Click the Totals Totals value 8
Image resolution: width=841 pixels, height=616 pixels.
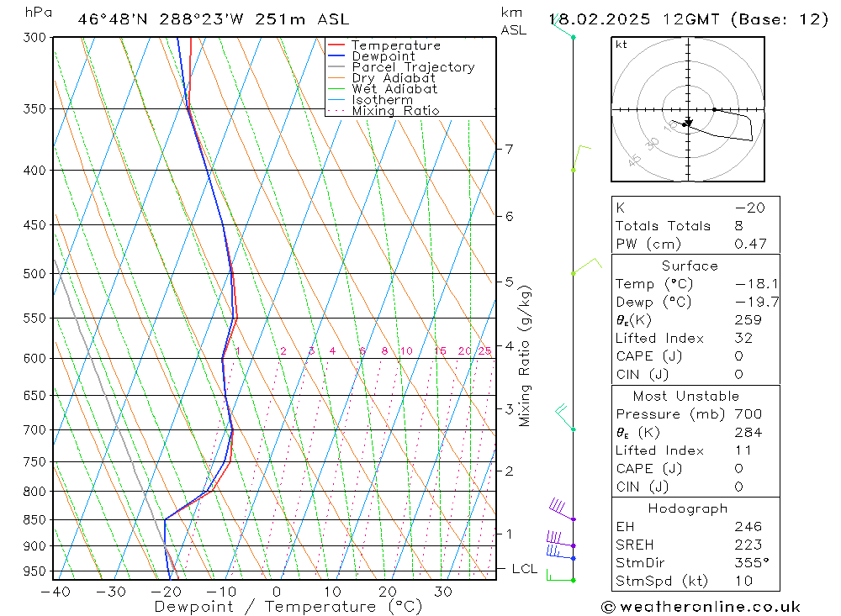point(739,226)
